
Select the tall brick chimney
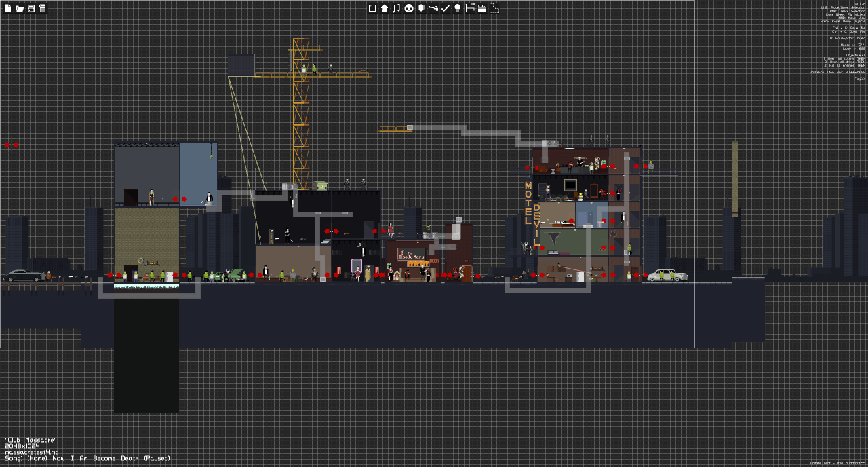point(734,179)
